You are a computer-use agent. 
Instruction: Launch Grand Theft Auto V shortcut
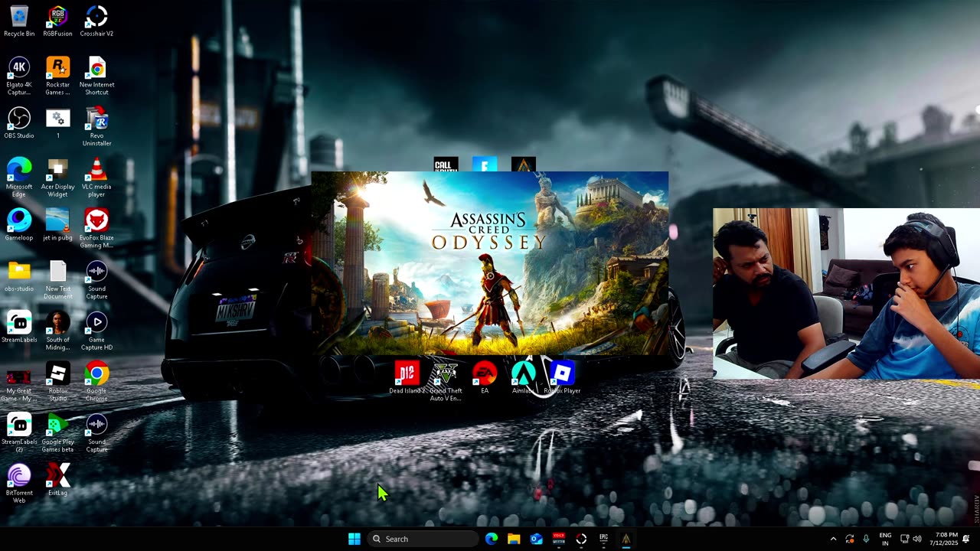(445, 382)
